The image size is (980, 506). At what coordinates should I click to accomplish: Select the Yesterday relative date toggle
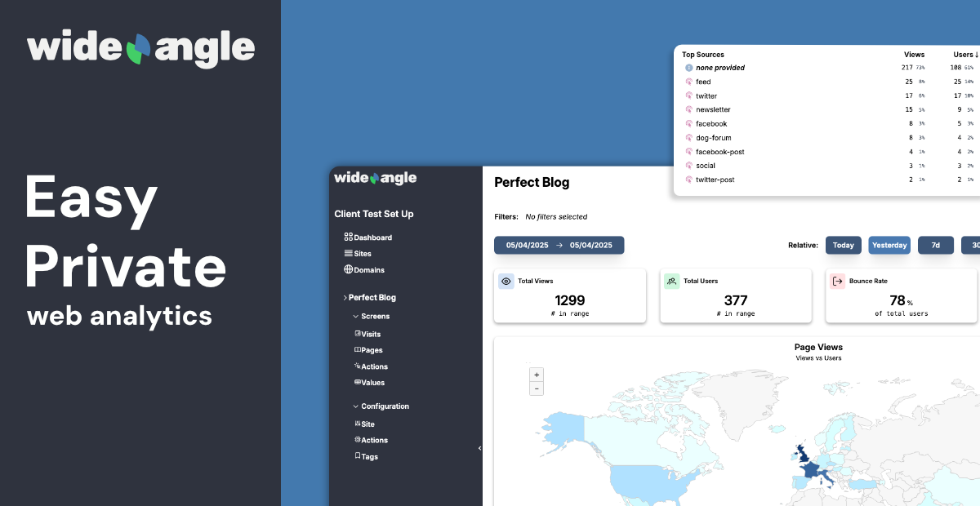click(x=889, y=245)
